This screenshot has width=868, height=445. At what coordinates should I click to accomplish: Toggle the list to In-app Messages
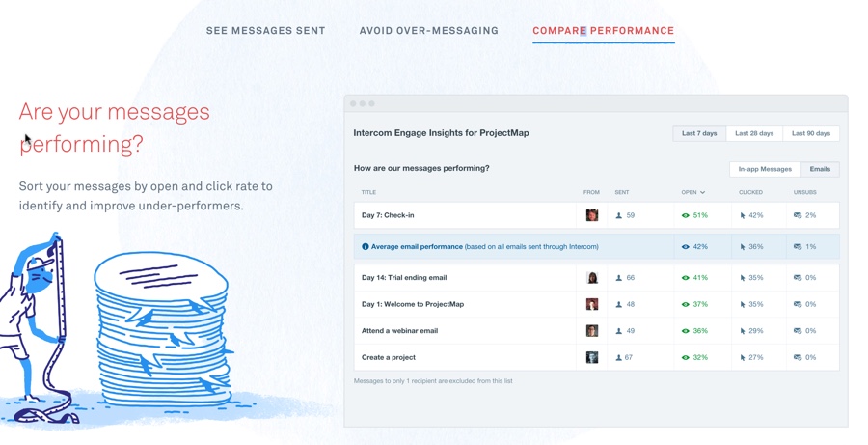click(765, 169)
